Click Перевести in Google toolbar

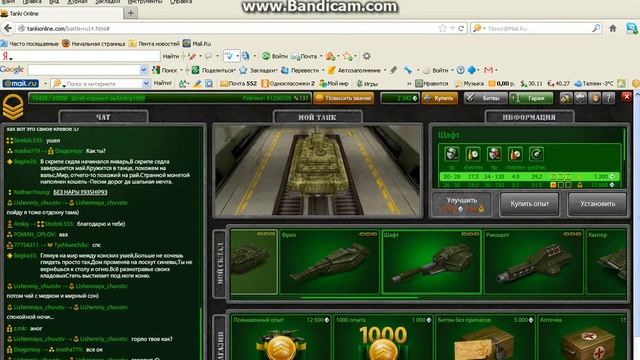[300, 70]
